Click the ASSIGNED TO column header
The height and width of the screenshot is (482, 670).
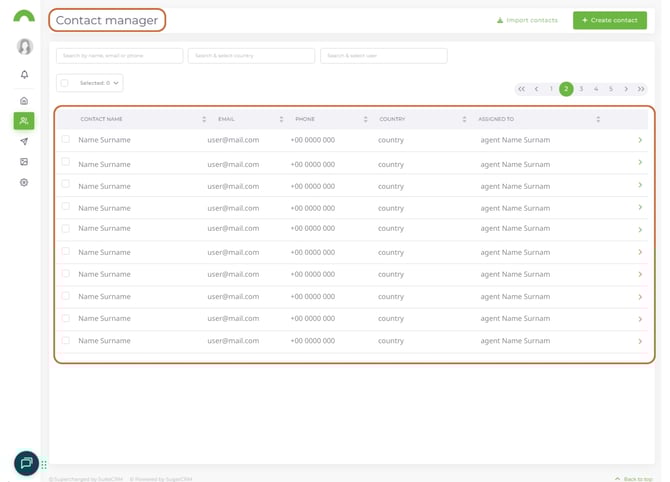click(496, 119)
